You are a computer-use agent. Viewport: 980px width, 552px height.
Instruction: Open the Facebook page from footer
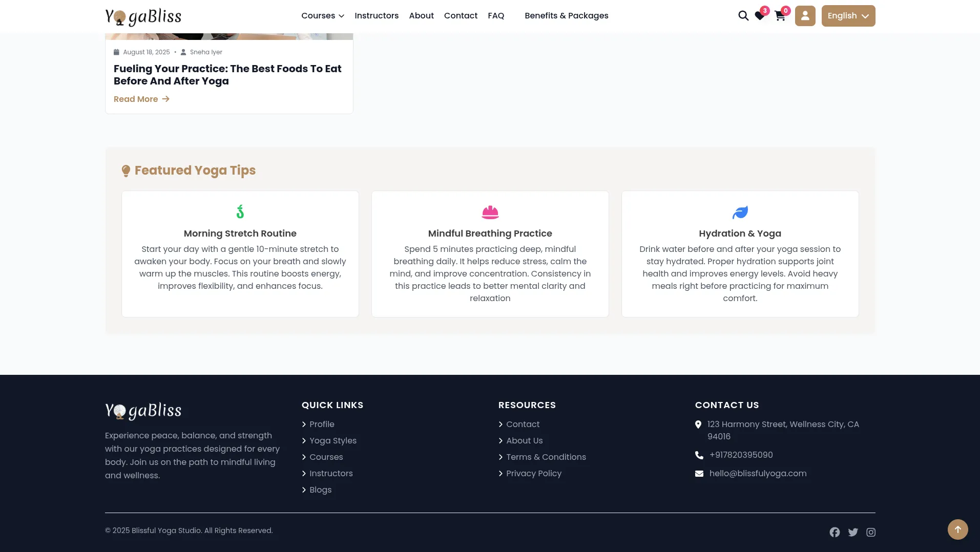pos(835,532)
